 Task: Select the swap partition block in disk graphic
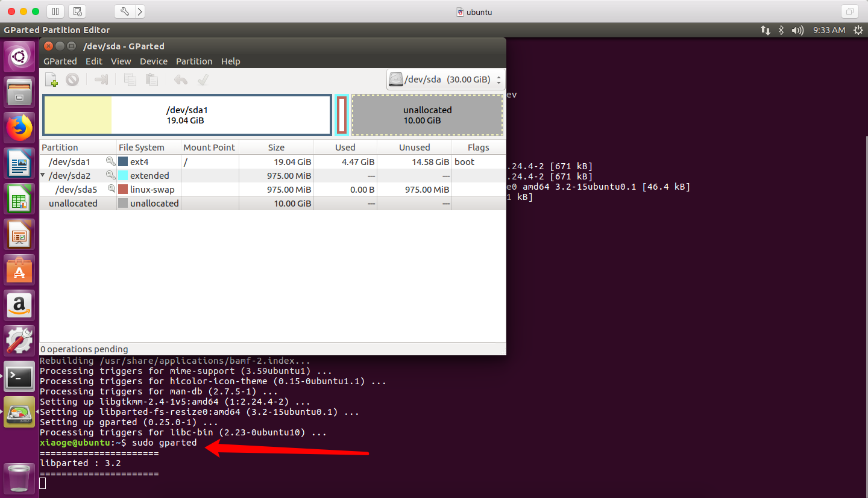tap(342, 115)
